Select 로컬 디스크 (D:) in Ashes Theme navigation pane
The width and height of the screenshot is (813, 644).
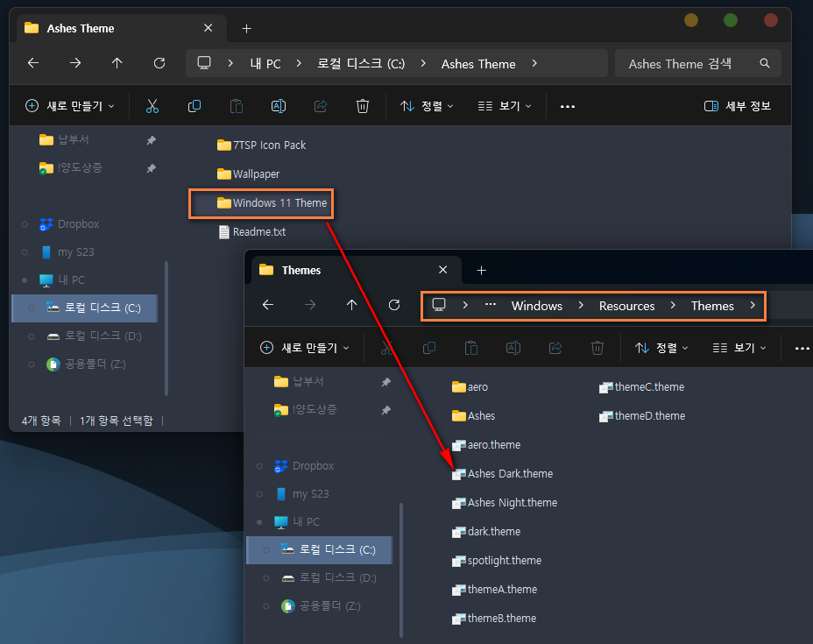click(95, 336)
